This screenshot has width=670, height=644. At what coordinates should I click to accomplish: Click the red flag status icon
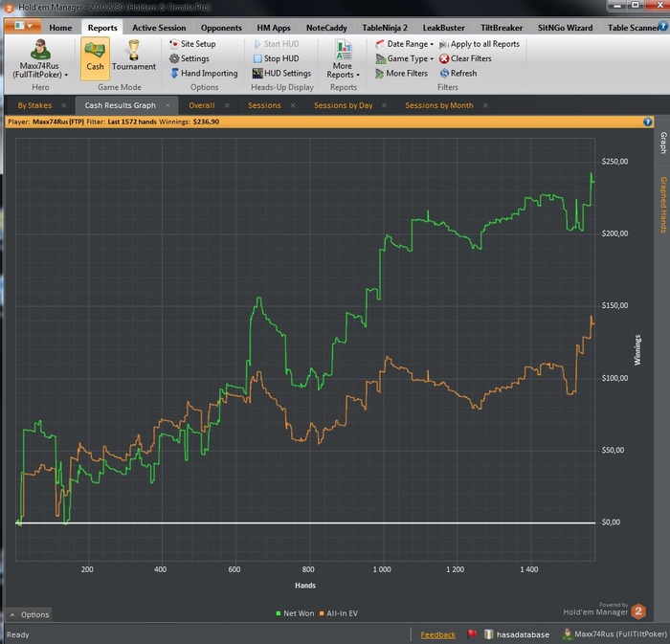tap(472, 634)
